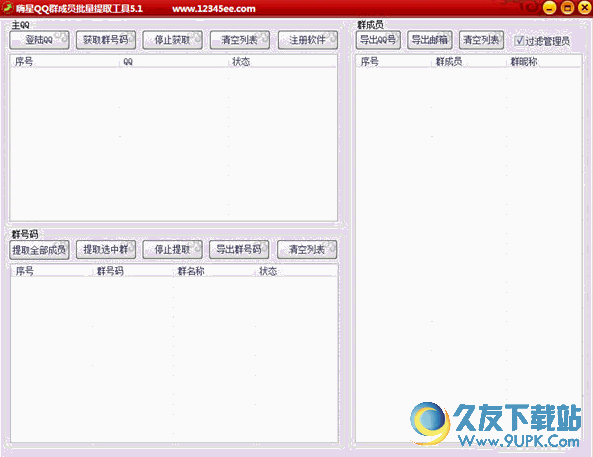
Task: Select QQ column header in 主QQ list
Action: coord(174,62)
